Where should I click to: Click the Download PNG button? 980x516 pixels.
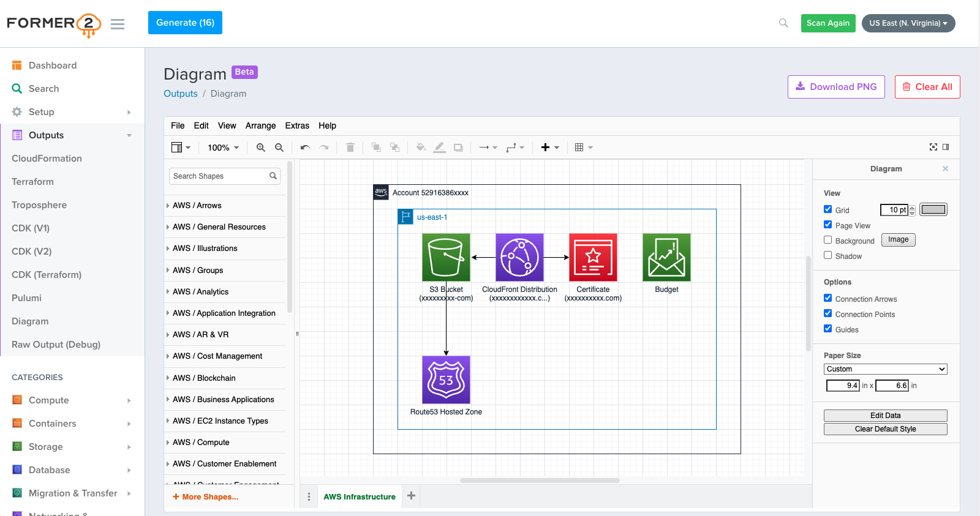coord(836,87)
